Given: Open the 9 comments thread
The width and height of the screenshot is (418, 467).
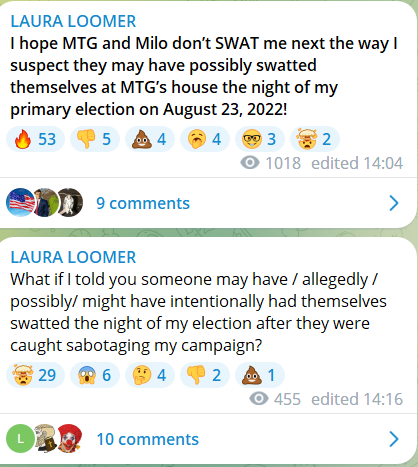Looking at the screenshot, I should (x=143, y=203).
